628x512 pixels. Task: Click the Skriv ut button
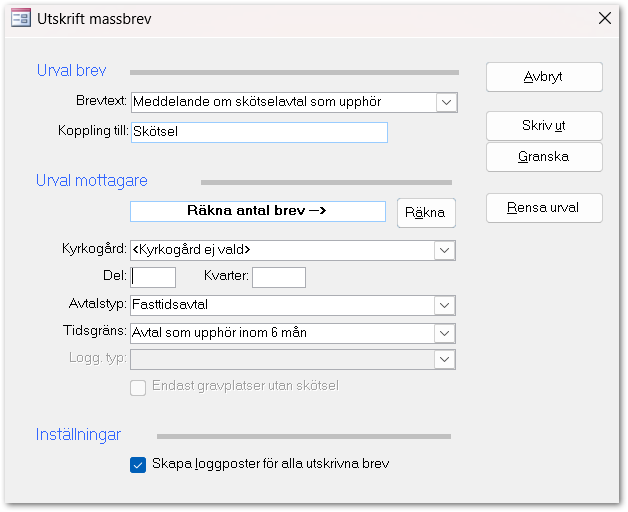[x=544, y=126]
